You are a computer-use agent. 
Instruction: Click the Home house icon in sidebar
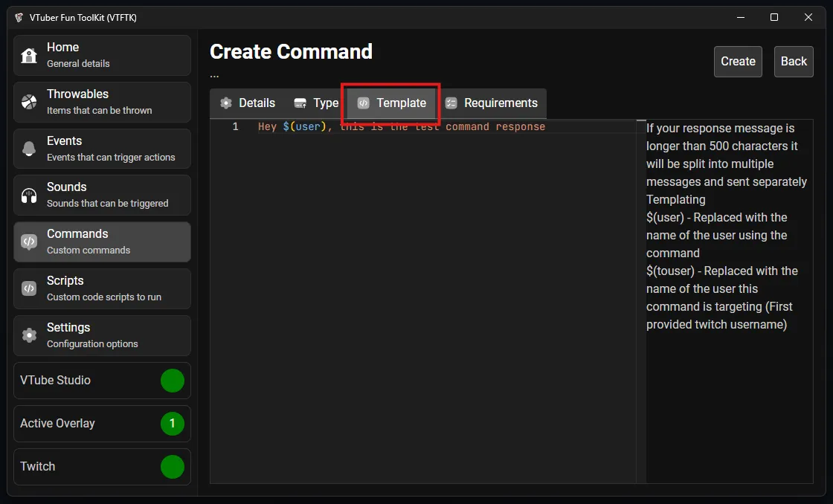[29, 56]
